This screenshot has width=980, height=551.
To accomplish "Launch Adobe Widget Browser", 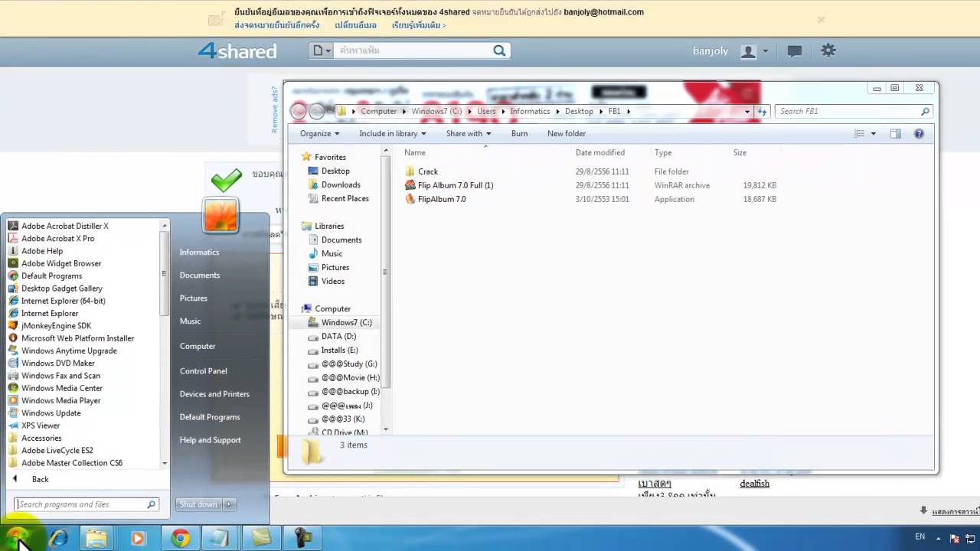I will pos(61,263).
